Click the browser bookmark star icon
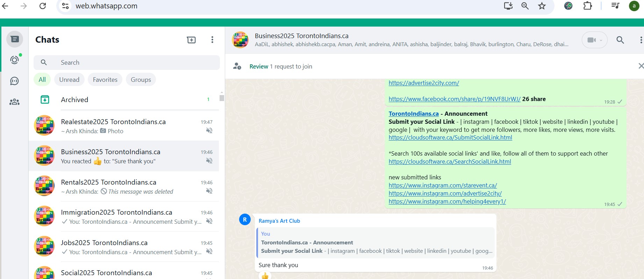The width and height of the screenshot is (644, 279). tap(542, 6)
